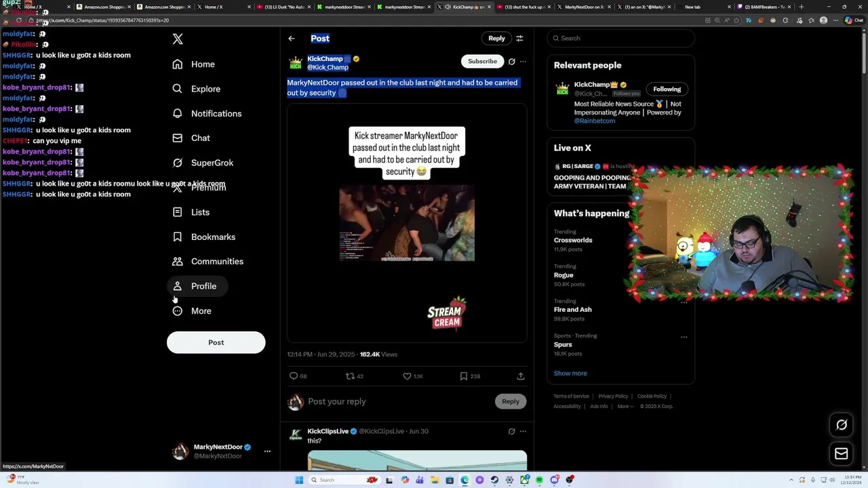Click the 162.4K Views count
The image size is (868, 488).
pos(378,354)
